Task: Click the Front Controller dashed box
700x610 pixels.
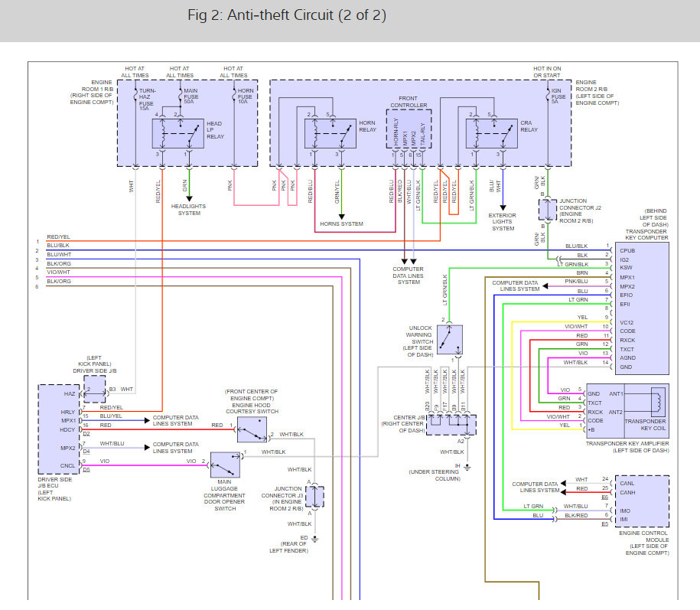Action: coord(409,129)
